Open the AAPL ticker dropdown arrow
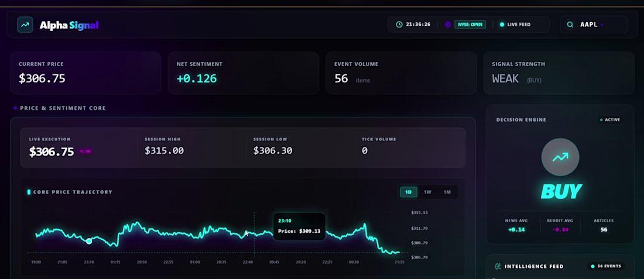Screen dimensions: 644x279 (x=602, y=25)
